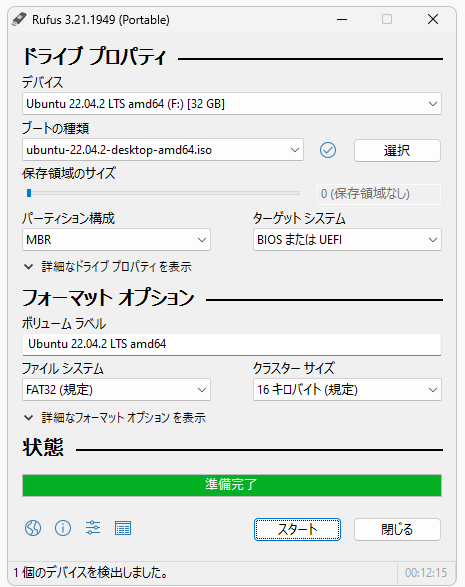Open the クラスター サイズ dropdown

point(347,390)
